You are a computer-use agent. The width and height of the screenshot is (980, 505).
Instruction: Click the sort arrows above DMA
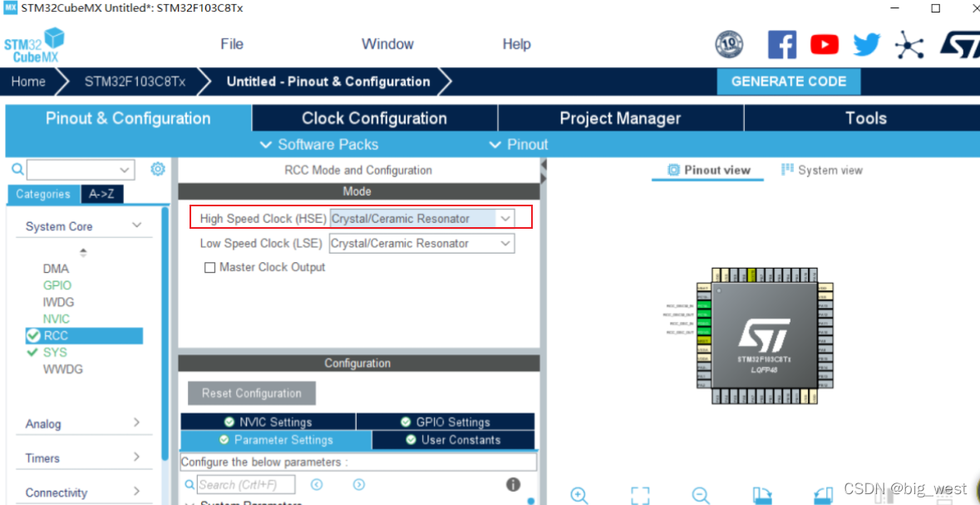click(83, 253)
